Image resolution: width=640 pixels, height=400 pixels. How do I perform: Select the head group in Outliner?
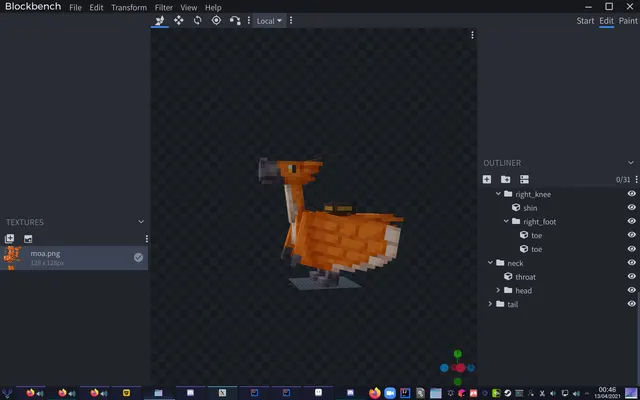point(523,290)
